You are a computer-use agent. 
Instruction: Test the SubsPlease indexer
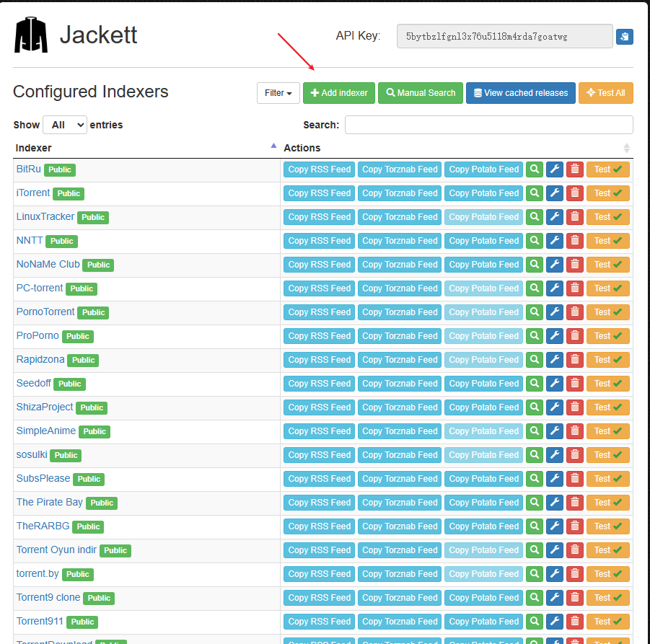[608, 479]
